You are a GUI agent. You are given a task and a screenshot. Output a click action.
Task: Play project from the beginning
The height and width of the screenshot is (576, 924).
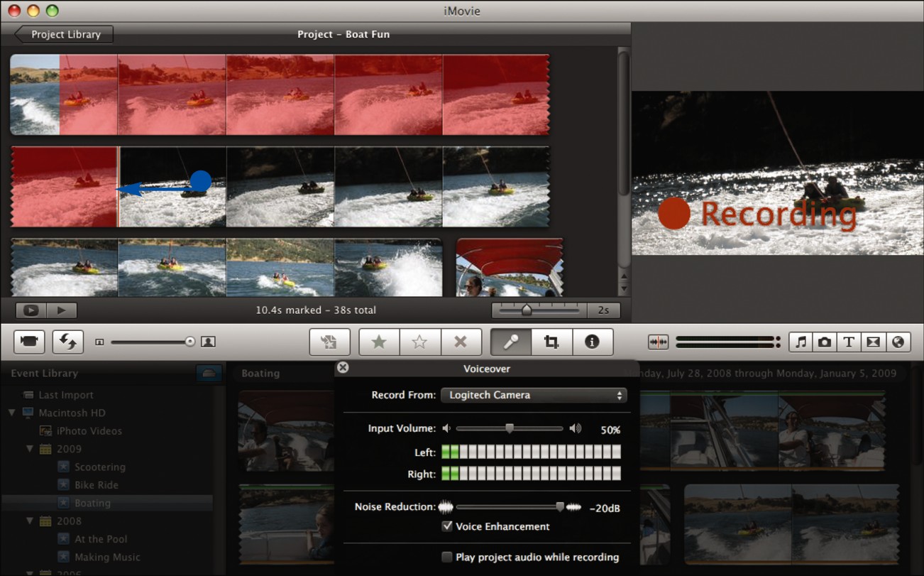click(x=62, y=310)
